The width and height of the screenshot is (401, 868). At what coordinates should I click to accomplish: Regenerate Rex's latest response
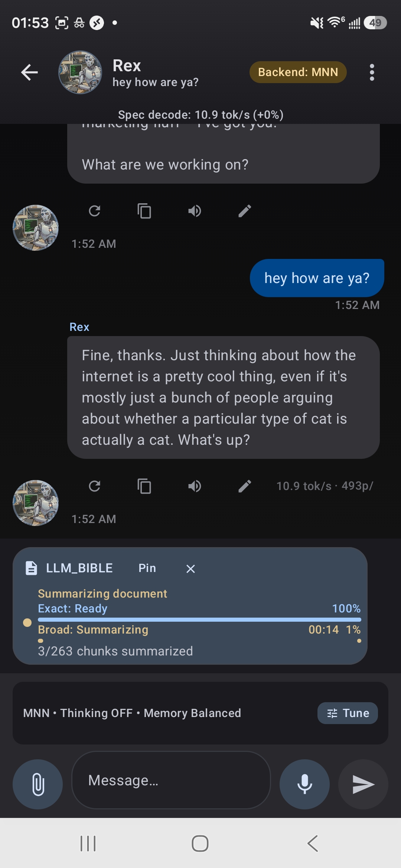coord(95,486)
